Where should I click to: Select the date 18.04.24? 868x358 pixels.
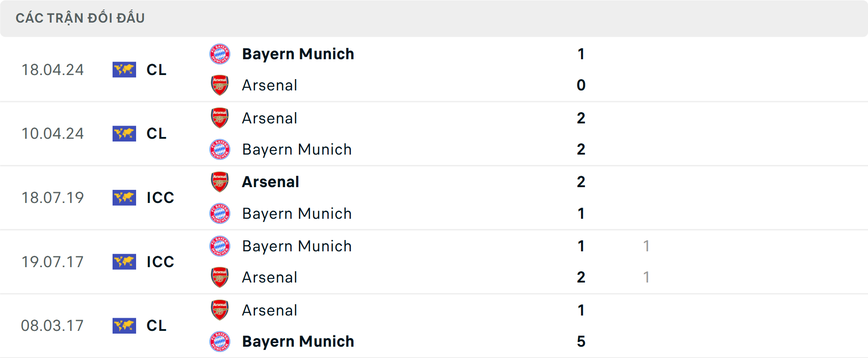(53, 70)
